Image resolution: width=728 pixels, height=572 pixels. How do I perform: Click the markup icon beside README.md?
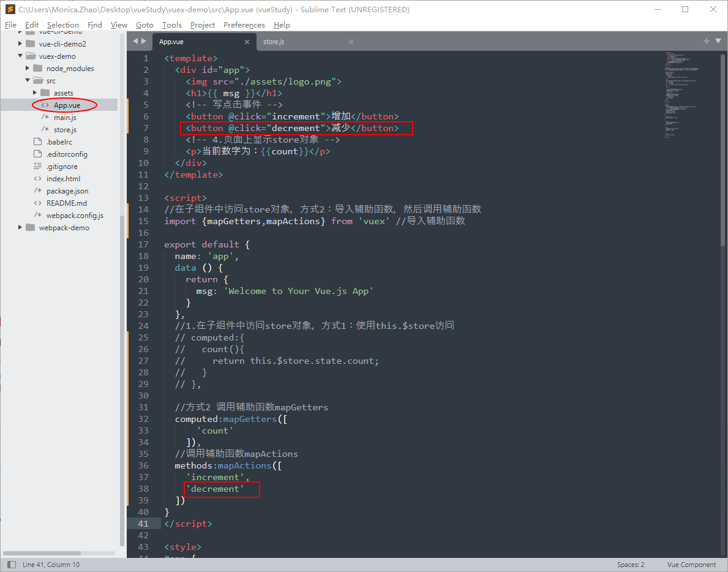coord(37,203)
